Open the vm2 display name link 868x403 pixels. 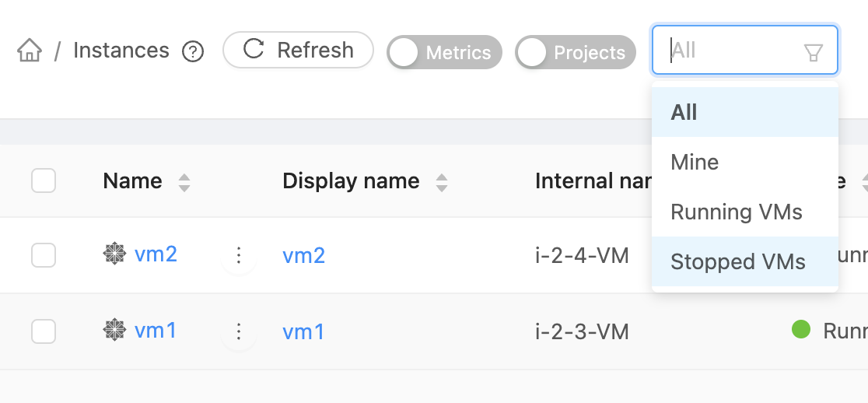pos(304,256)
